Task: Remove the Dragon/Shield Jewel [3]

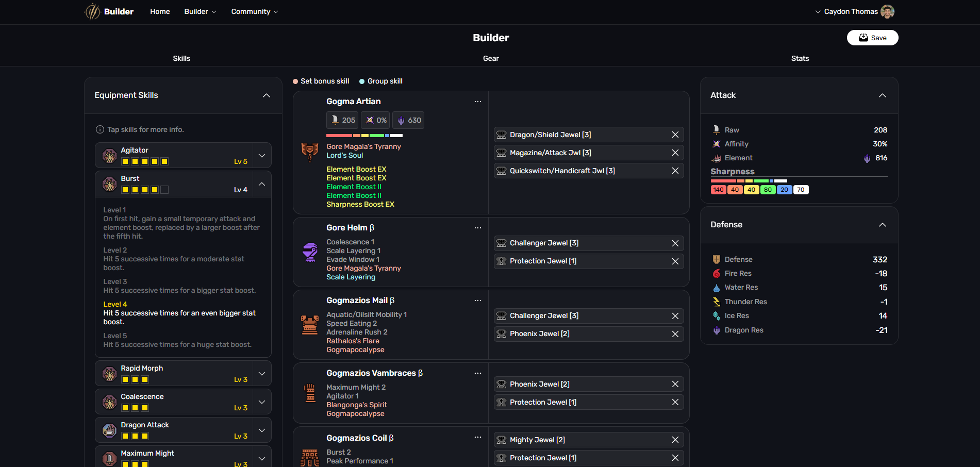Action: (675, 135)
